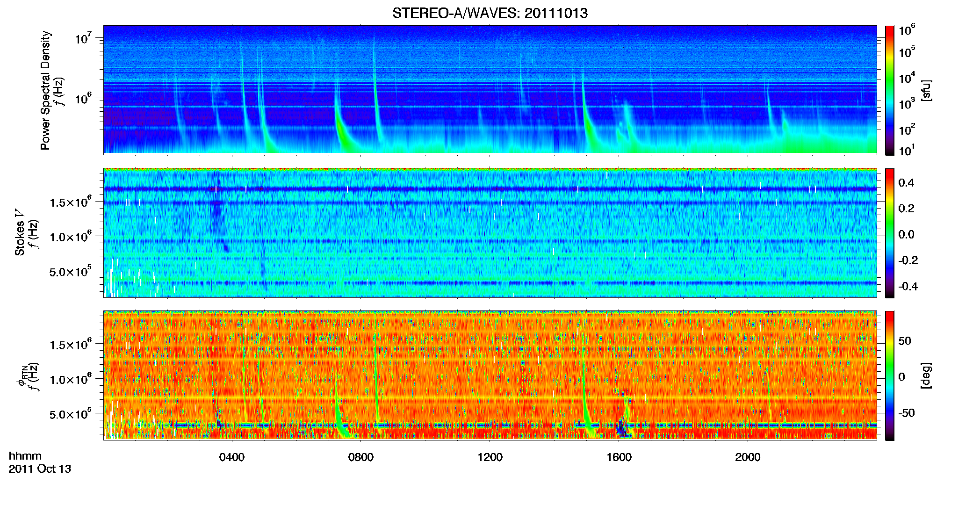980x505 pixels.
Task: Click the 10^6 frequency tick on the top panel axis
Action: pos(83,98)
